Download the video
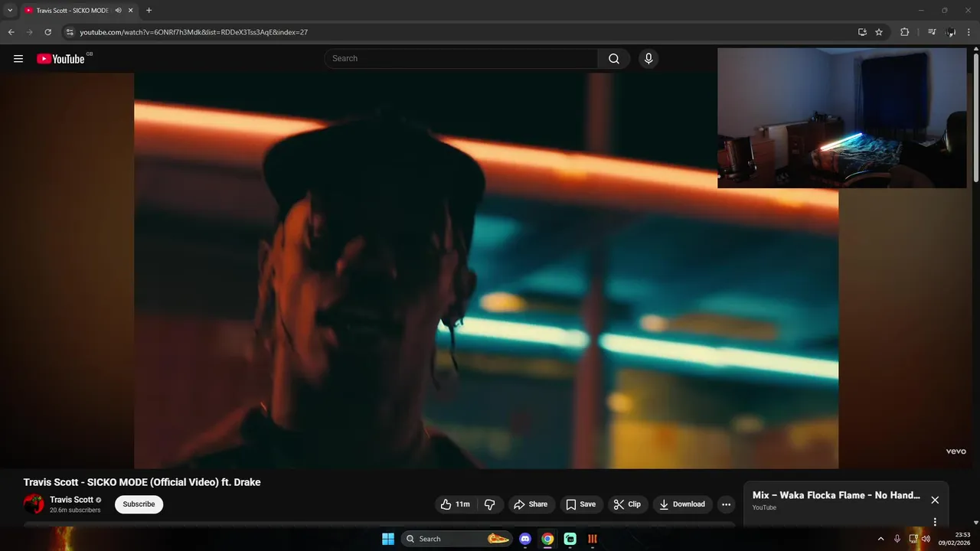 682,504
